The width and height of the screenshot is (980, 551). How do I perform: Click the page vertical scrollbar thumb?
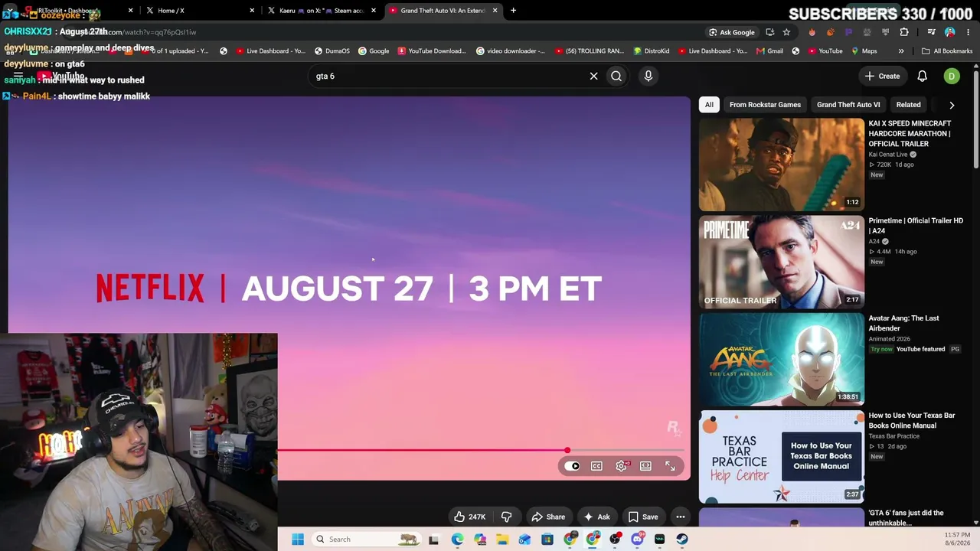pyautogui.click(x=976, y=119)
